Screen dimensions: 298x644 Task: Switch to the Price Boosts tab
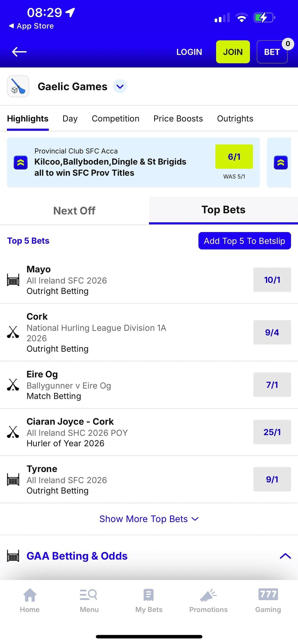[x=178, y=118]
